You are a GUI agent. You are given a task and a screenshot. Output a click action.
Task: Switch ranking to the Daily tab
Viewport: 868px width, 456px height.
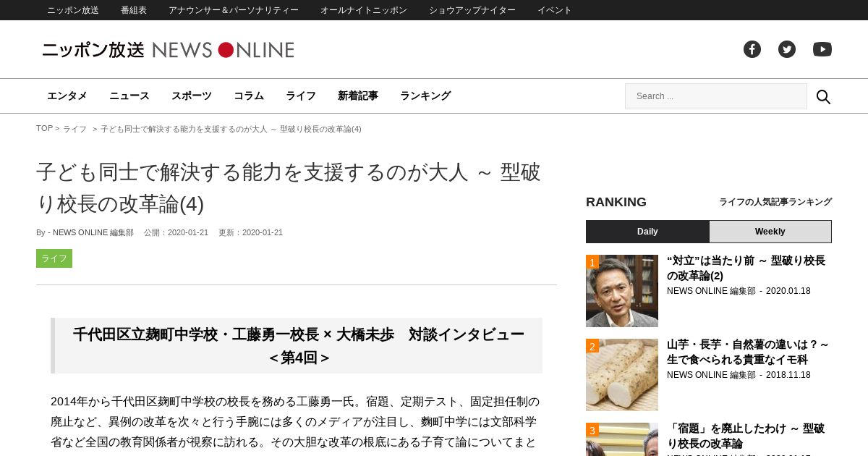[x=647, y=232]
